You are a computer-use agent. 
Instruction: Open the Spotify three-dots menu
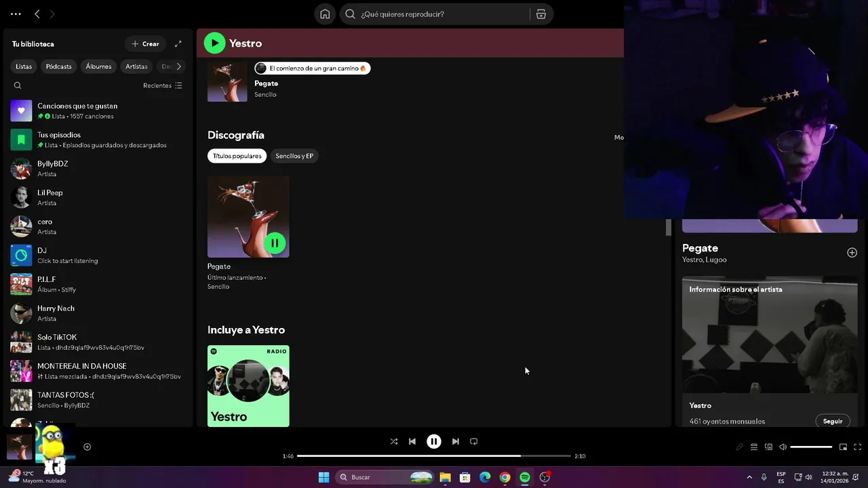(x=16, y=14)
